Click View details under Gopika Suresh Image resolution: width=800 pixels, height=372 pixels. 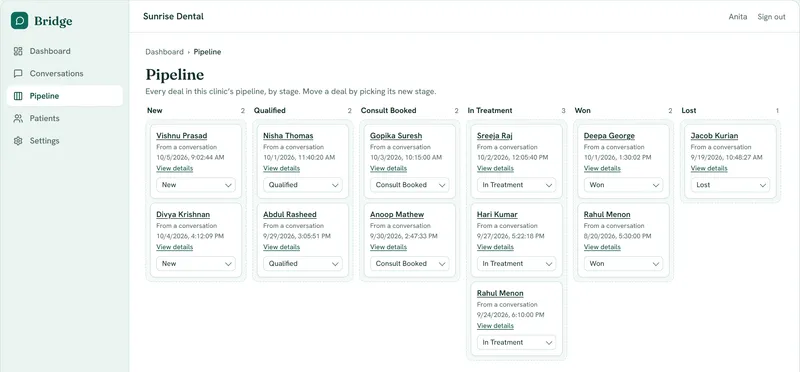389,168
